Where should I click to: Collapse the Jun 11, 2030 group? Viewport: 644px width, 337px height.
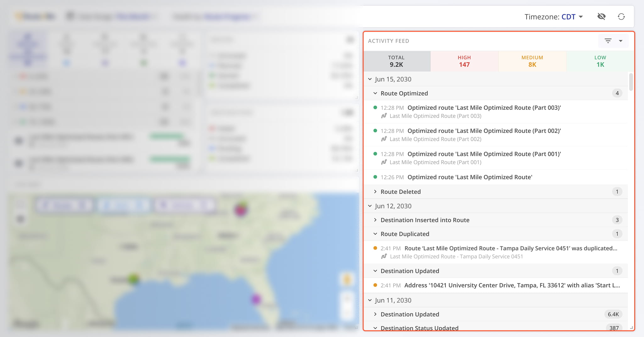pos(370,300)
